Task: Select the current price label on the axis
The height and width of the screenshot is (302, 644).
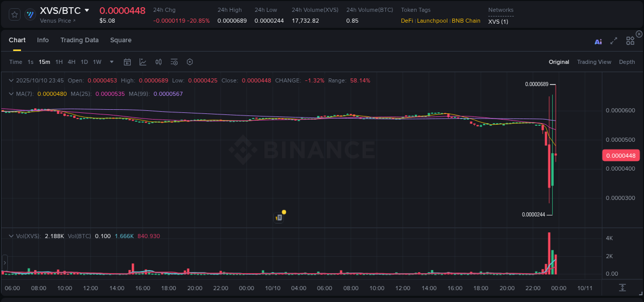Action: pyautogui.click(x=621, y=155)
